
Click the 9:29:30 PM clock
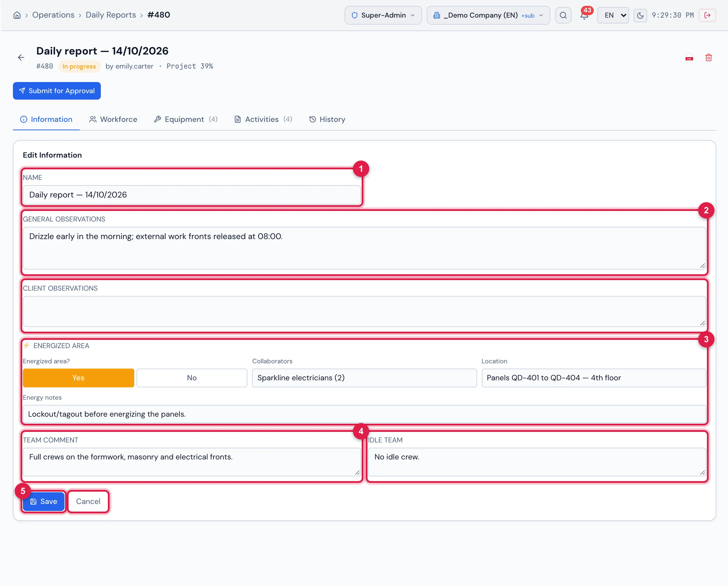(673, 15)
